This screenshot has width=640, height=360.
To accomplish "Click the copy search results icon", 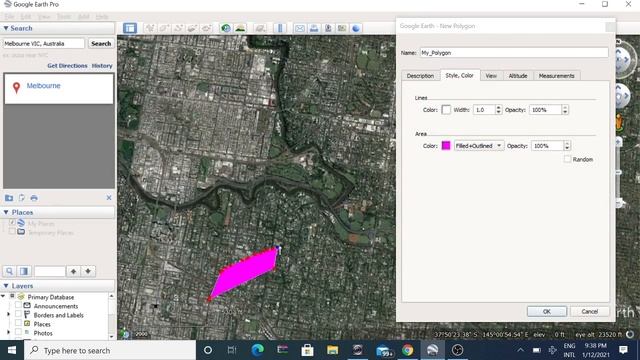I will 22,198.
